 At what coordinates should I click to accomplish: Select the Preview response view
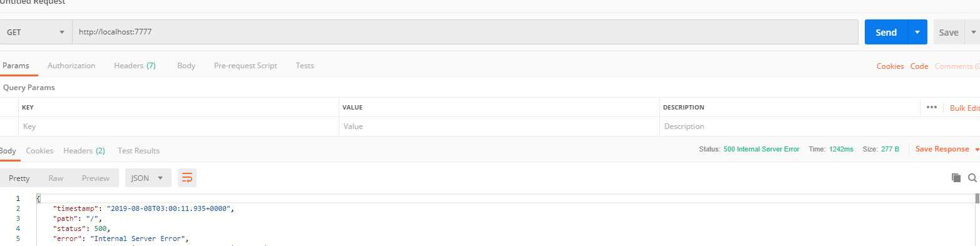point(95,178)
